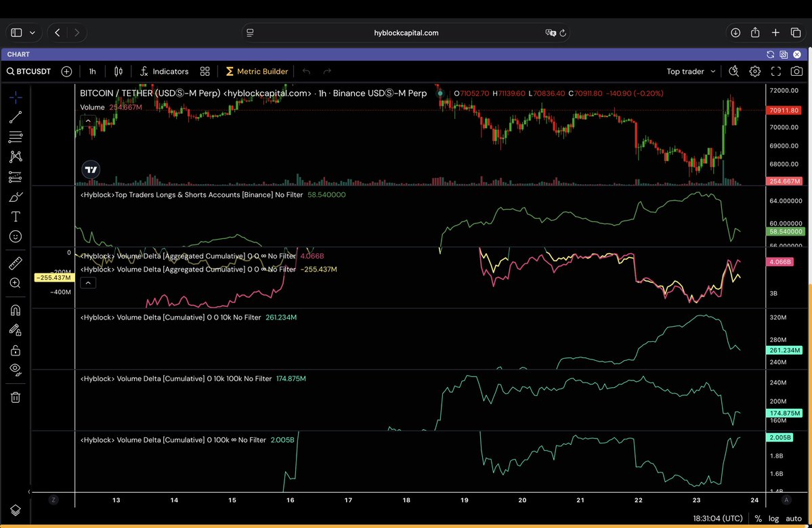Viewport: 812px width, 528px height.
Task: Open Safari tab group dropdown arrow
Action: click(x=33, y=32)
